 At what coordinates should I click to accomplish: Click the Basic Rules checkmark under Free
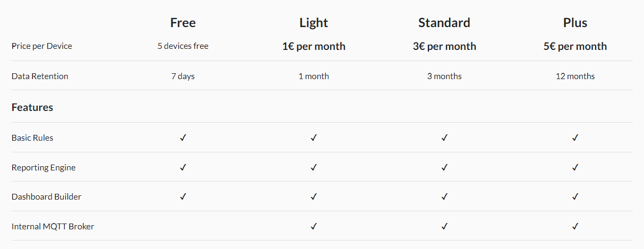click(x=183, y=138)
